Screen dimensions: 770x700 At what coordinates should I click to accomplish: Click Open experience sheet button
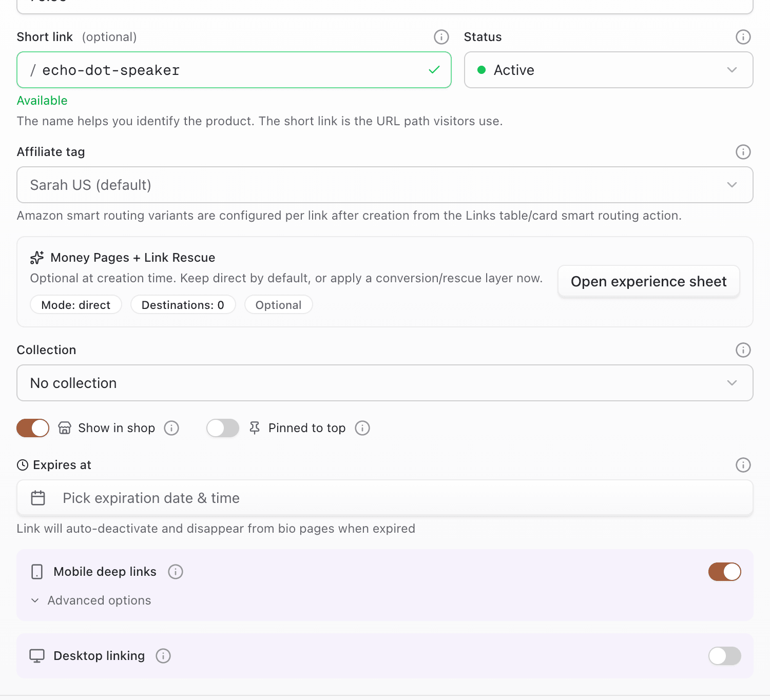pos(648,281)
